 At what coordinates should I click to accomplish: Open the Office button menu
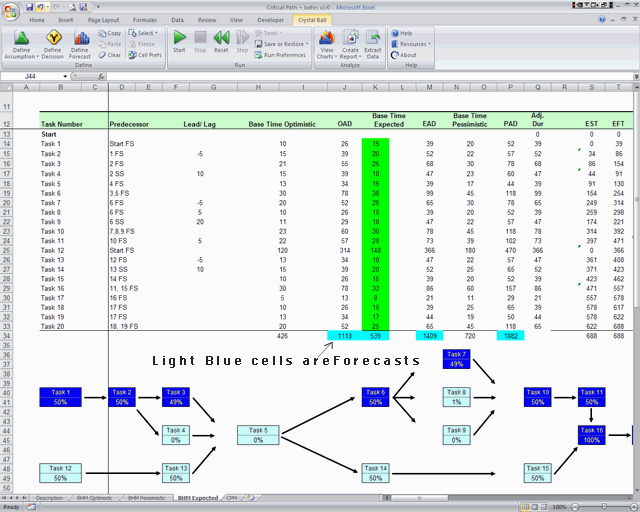pos(11,11)
